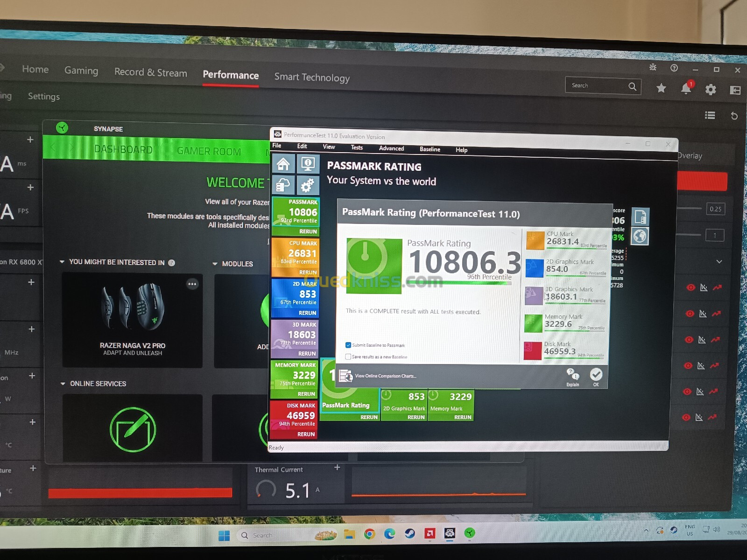Open PerformanceTest settings gears icon
This screenshot has width=747, height=560.
pyautogui.click(x=308, y=186)
